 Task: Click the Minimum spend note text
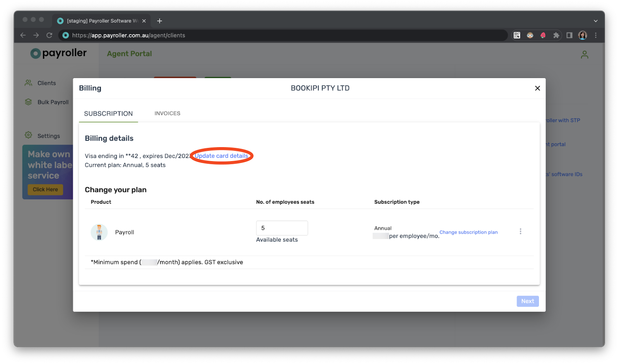167,262
